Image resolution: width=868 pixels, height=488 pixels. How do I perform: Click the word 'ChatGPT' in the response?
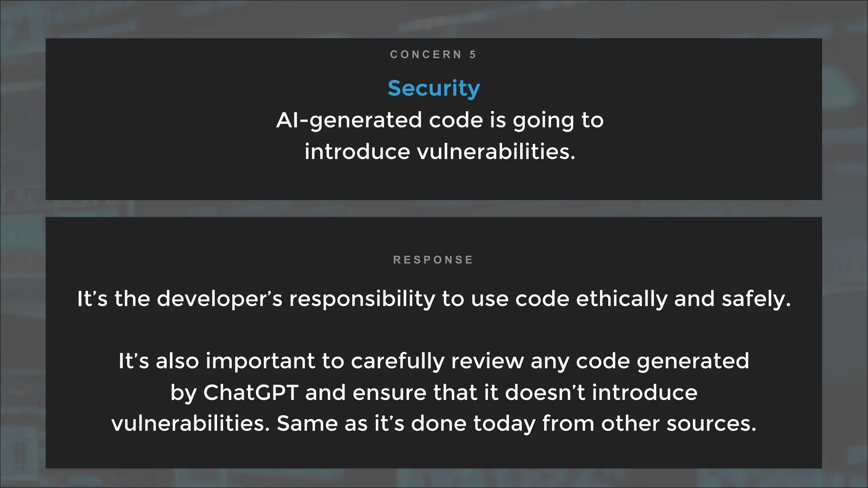click(251, 392)
